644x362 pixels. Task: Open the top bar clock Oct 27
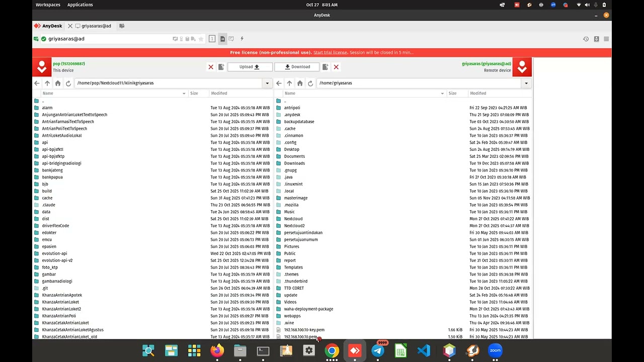coord(322,5)
